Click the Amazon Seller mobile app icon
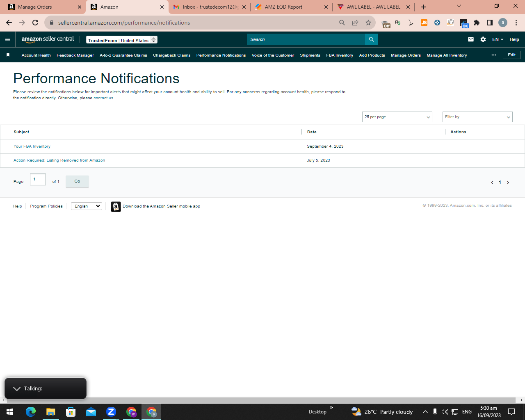The width and height of the screenshot is (525, 420). (x=116, y=207)
